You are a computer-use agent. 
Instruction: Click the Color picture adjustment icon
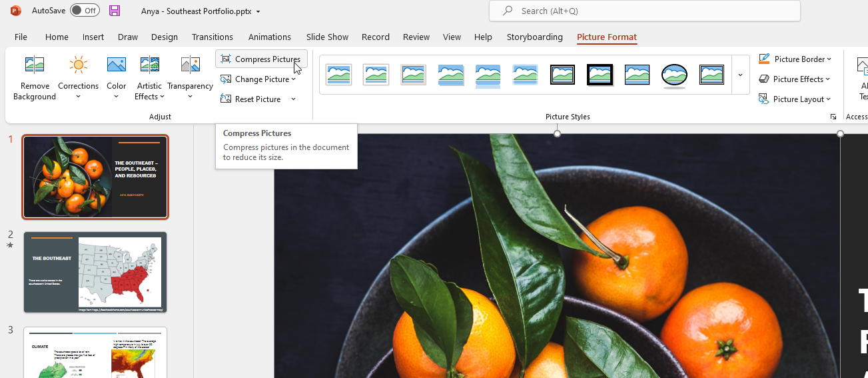tap(116, 65)
